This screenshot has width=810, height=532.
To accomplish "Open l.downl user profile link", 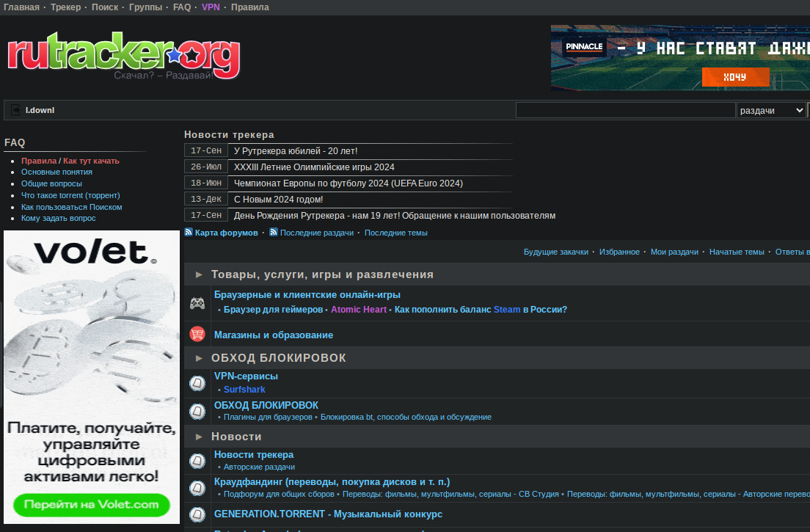I will [x=40, y=110].
